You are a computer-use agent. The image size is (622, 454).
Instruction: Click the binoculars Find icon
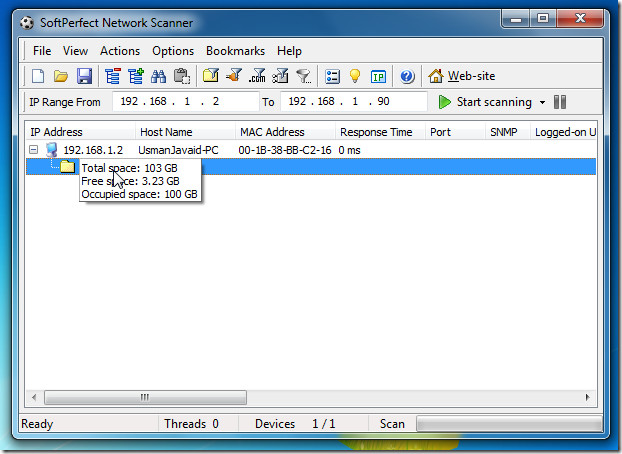pyautogui.click(x=159, y=76)
